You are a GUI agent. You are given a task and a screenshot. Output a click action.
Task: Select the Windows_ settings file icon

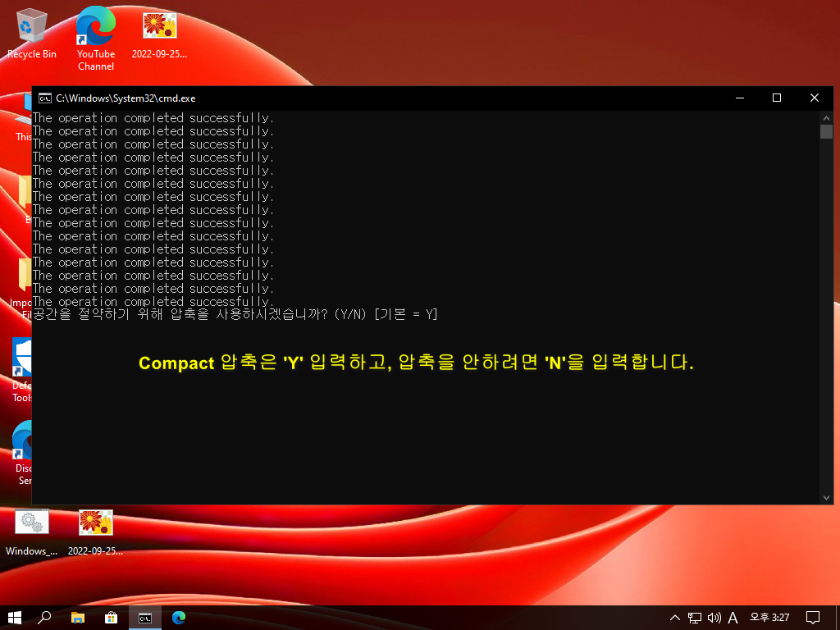point(32,532)
